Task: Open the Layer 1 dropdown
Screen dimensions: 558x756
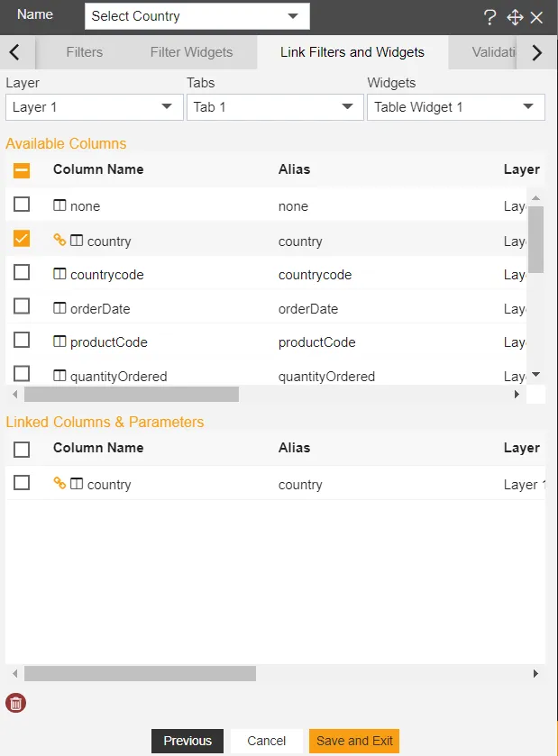Action: click(x=94, y=107)
